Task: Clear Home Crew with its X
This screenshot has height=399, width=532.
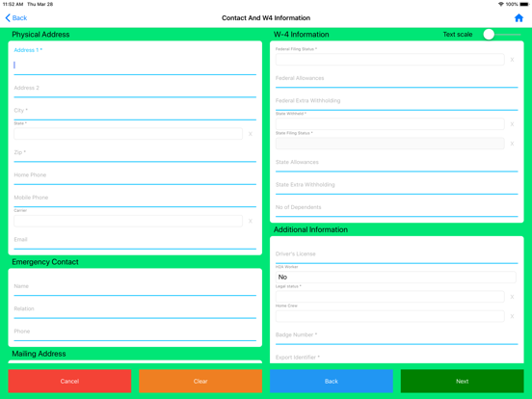Action: [512, 316]
